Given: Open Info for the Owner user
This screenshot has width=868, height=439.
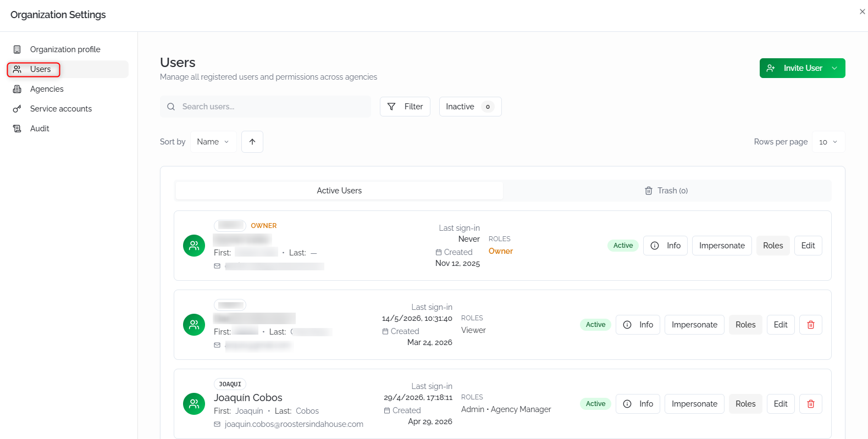Looking at the screenshot, I should coord(665,246).
